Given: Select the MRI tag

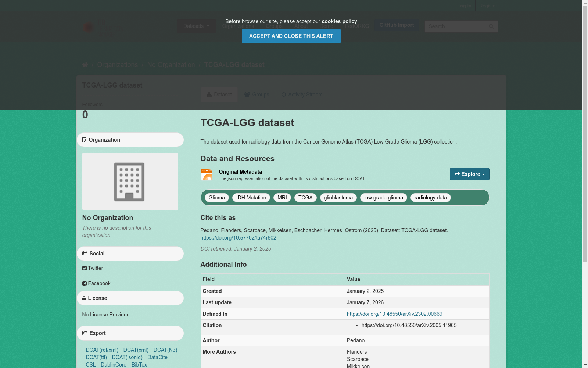Looking at the screenshot, I should click(282, 198).
